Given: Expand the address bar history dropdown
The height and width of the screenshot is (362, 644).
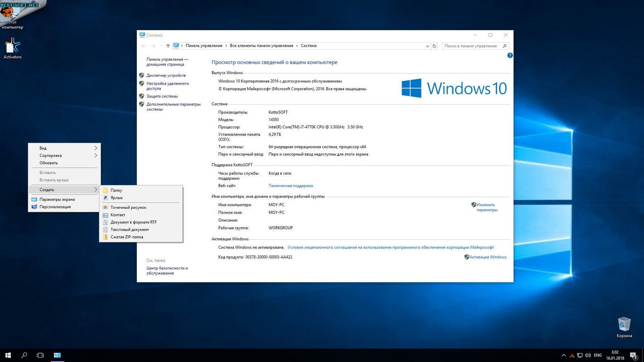Looking at the screenshot, I should (x=427, y=46).
